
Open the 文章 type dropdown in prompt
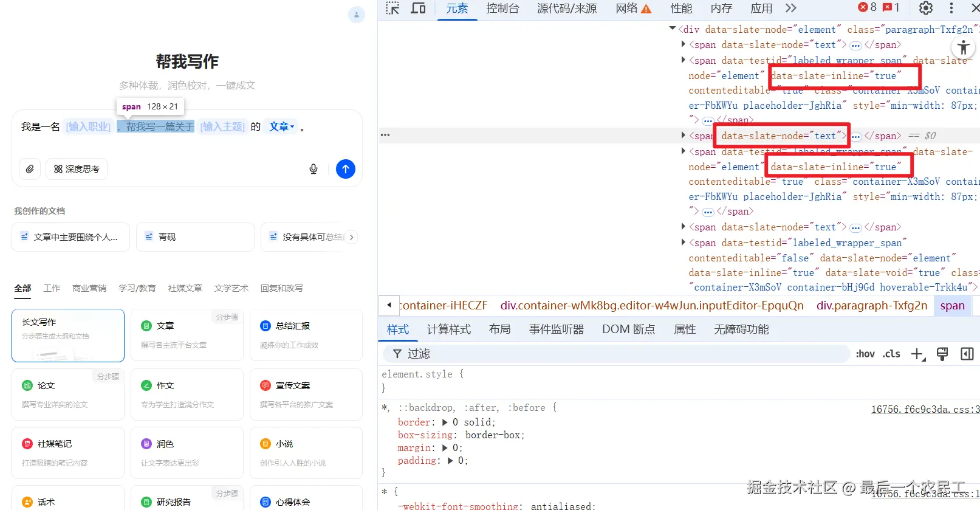click(x=282, y=126)
